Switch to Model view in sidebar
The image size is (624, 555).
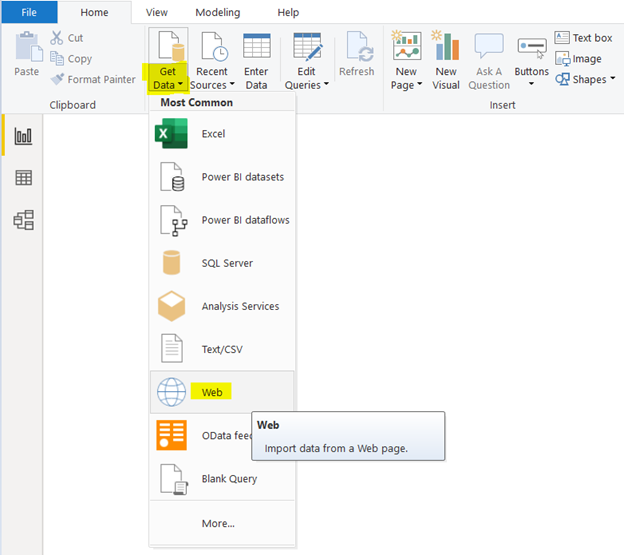(23, 220)
